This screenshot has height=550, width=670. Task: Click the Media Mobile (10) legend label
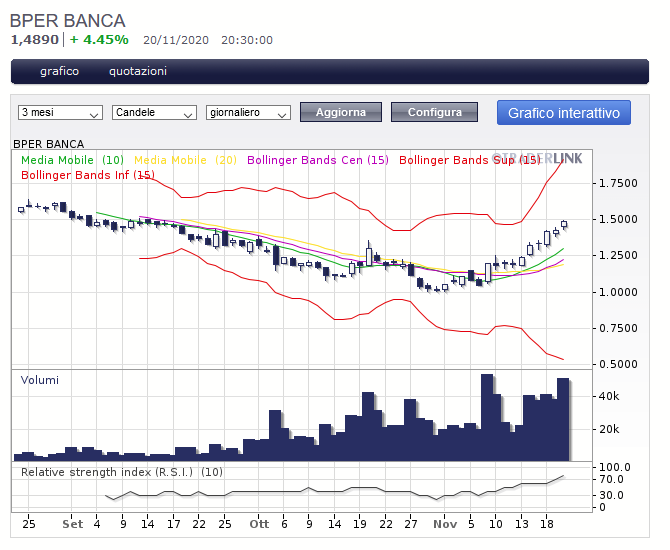coord(72,160)
